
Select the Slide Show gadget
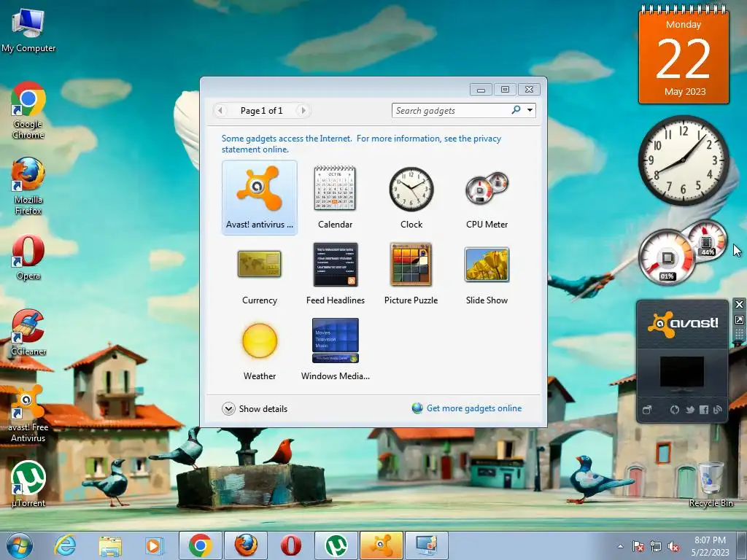[487, 273]
